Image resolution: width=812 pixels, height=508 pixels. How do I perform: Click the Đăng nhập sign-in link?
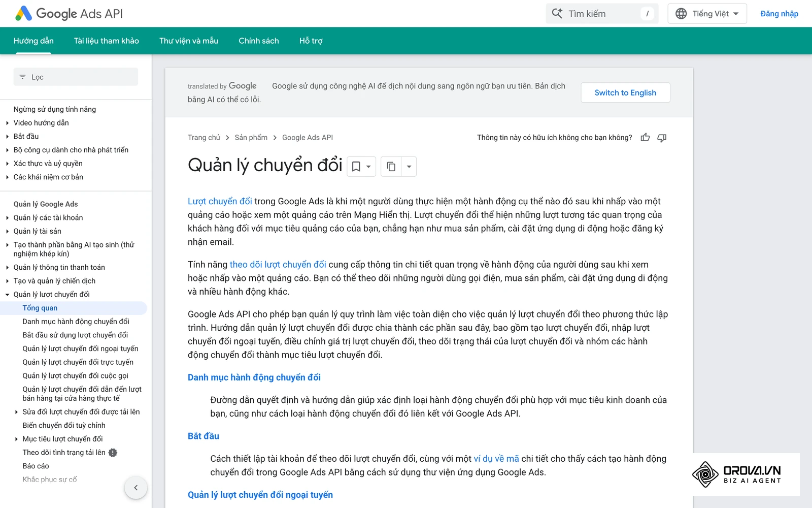779,14
